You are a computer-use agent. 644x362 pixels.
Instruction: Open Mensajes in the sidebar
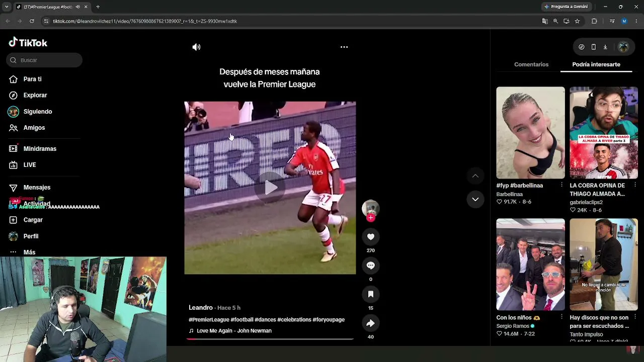coord(37,188)
